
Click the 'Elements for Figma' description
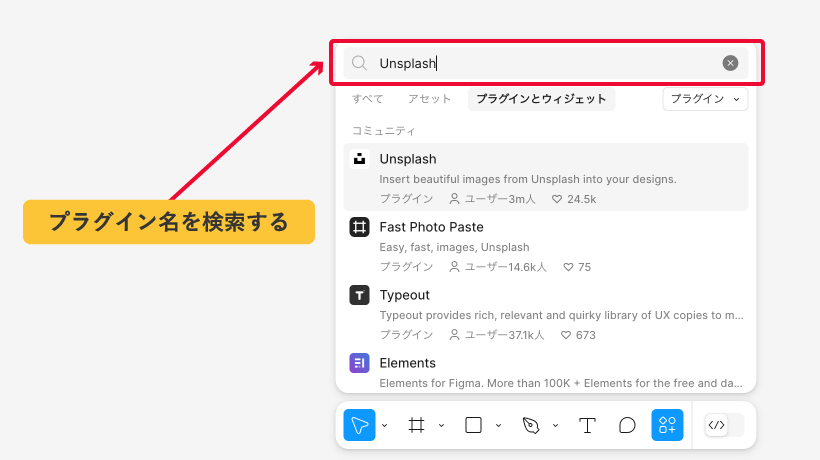(x=561, y=383)
